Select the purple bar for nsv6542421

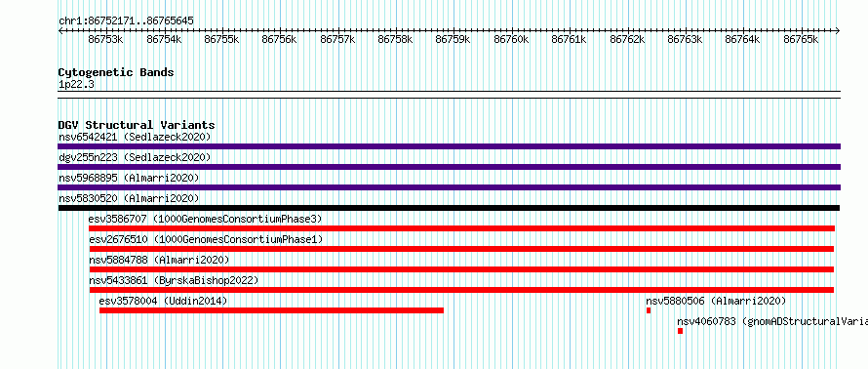tap(449, 146)
